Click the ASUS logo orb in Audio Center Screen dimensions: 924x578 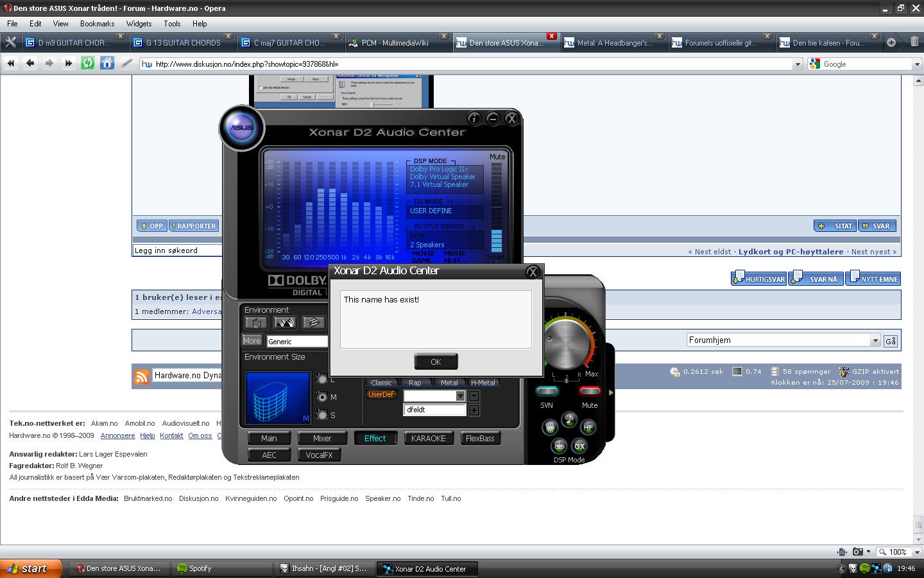point(242,128)
